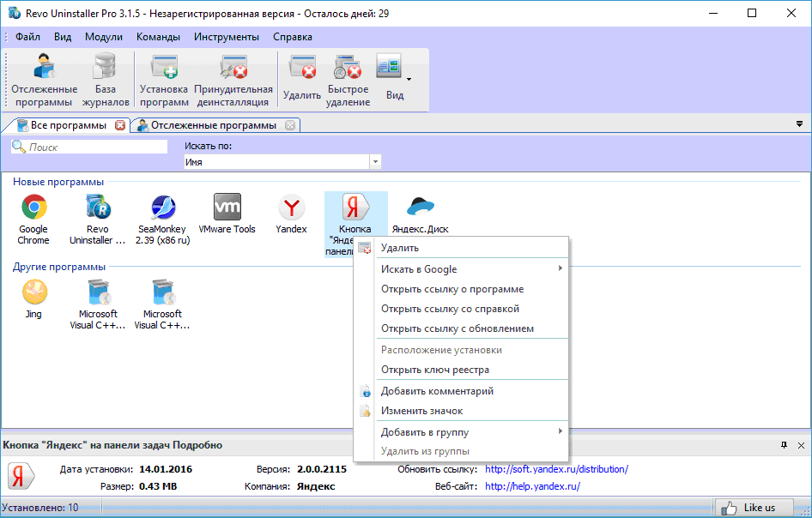Open the Модули menu
The image size is (812, 518).
104,37
